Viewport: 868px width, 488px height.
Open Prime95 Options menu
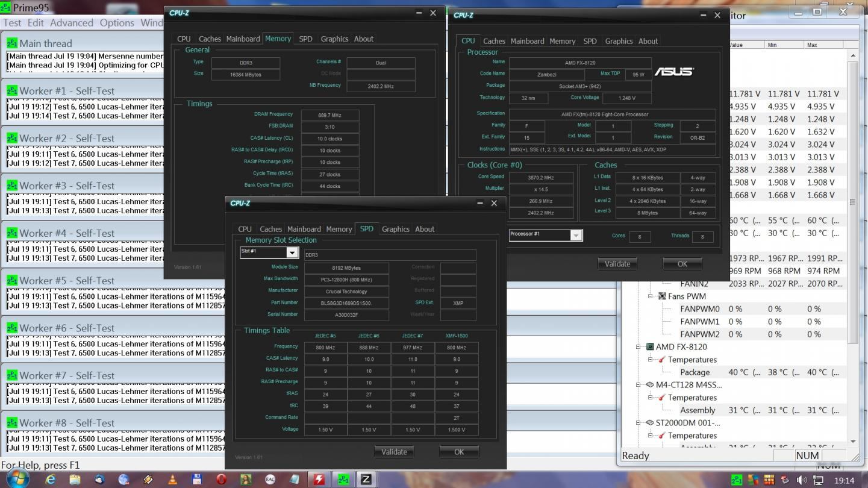(117, 23)
